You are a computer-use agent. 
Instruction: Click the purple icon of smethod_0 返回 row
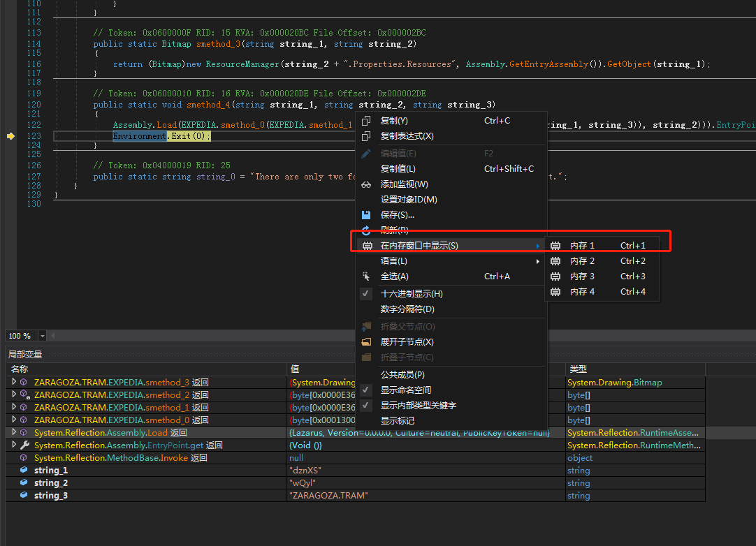pos(24,420)
